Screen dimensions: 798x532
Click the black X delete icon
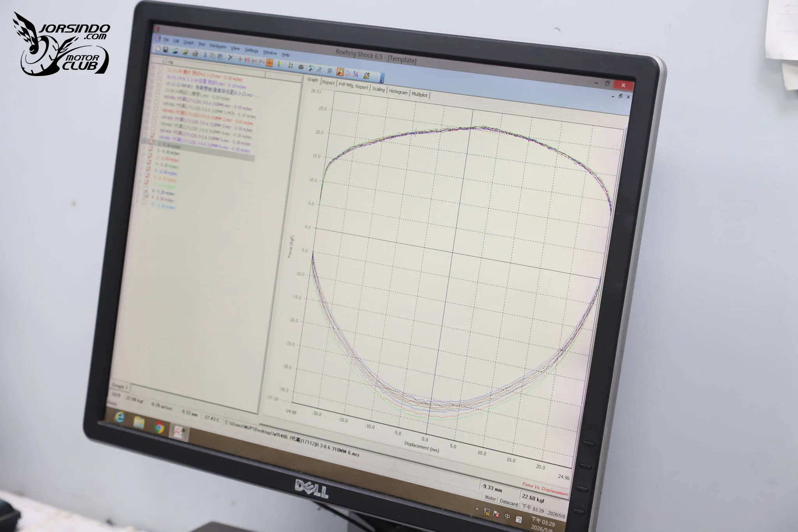click(230, 57)
